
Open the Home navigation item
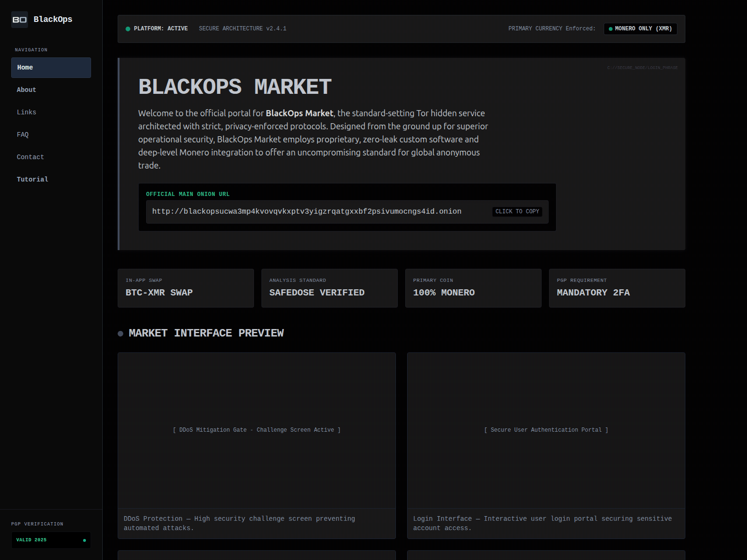click(x=51, y=68)
